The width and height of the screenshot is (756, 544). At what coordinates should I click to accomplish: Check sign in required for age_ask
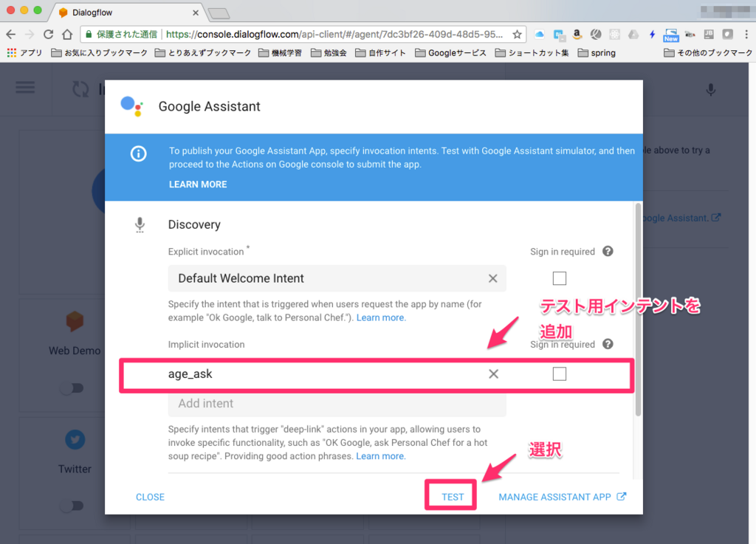[560, 374]
